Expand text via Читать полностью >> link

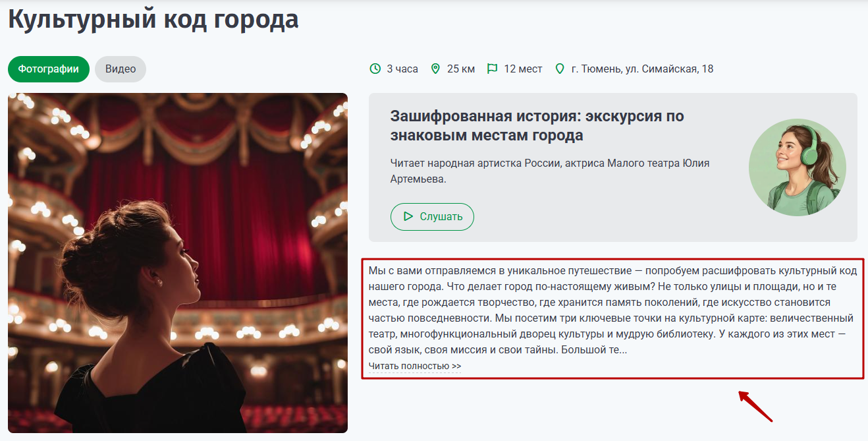tap(415, 366)
